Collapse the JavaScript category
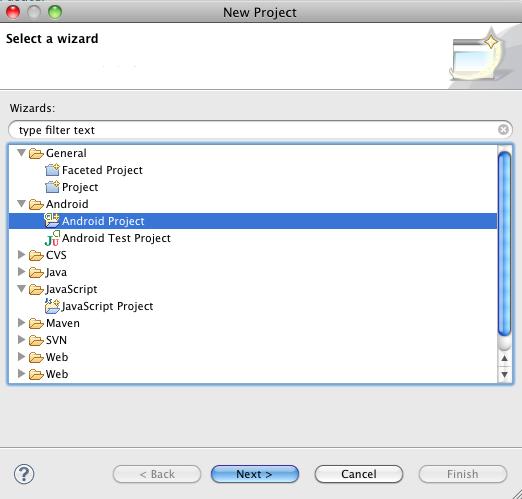This screenshot has height=499, width=522. pyautogui.click(x=22, y=289)
